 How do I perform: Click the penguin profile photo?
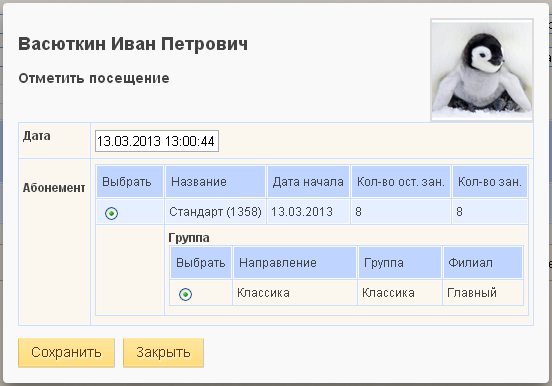click(482, 70)
